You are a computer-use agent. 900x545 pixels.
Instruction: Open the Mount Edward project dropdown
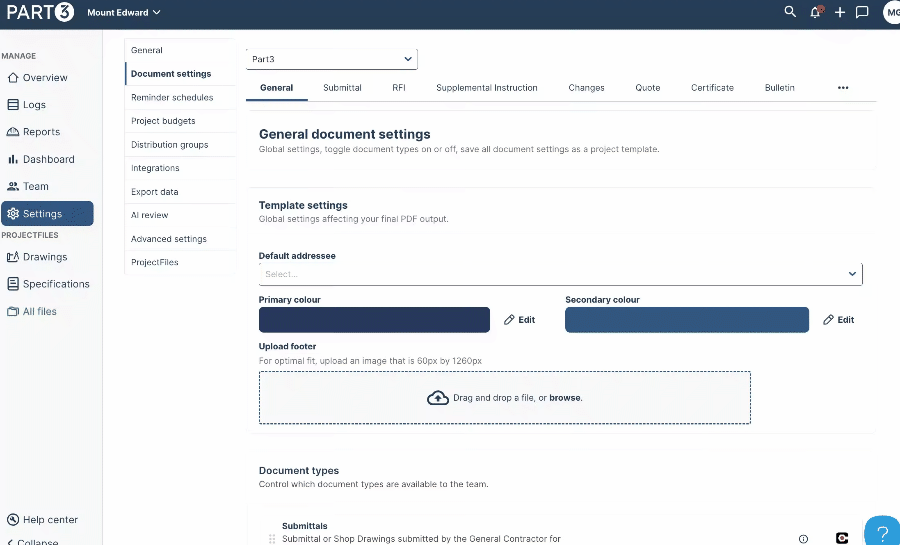pyautogui.click(x=123, y=12)
